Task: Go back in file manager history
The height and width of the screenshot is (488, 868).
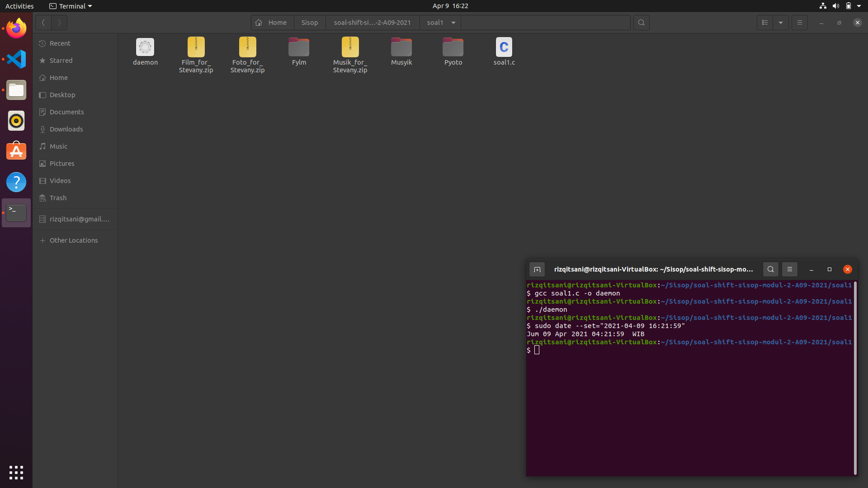Action: click(x=43, y=23)
